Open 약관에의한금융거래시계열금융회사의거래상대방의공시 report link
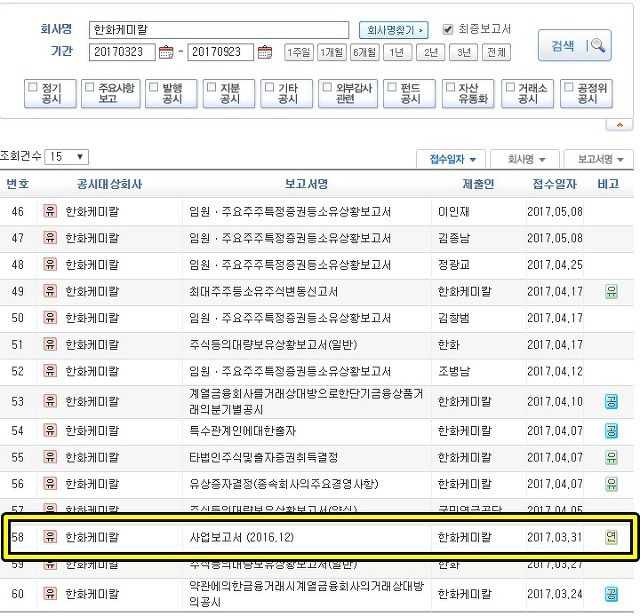This screenshot has height=616, width=640. 306,594
